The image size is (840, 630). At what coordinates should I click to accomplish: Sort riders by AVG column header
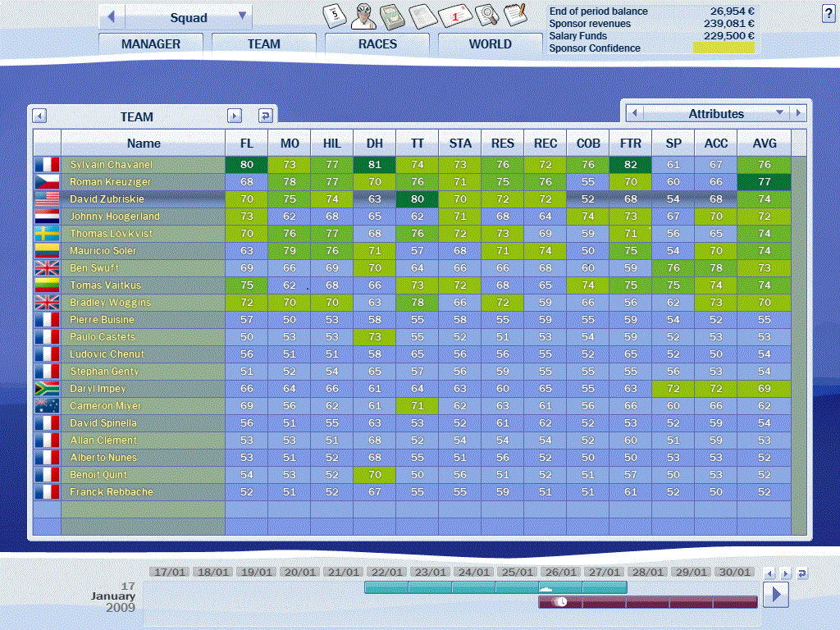point(765,143)
